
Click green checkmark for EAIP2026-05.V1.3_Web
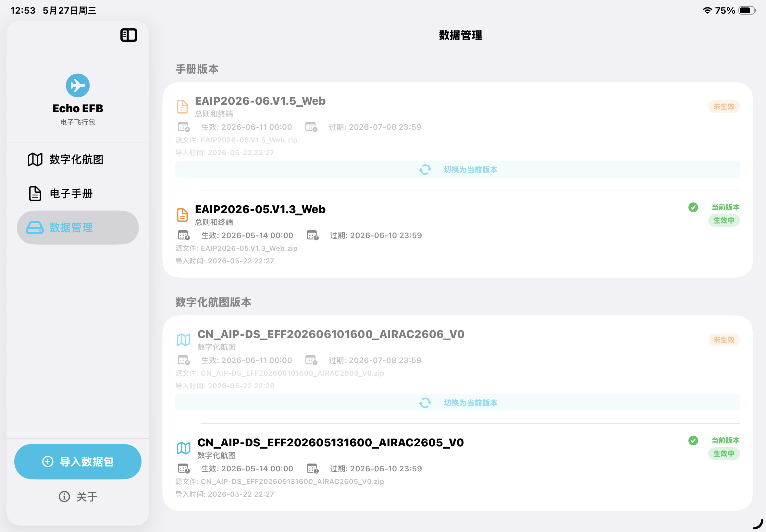tap(693, 207)
